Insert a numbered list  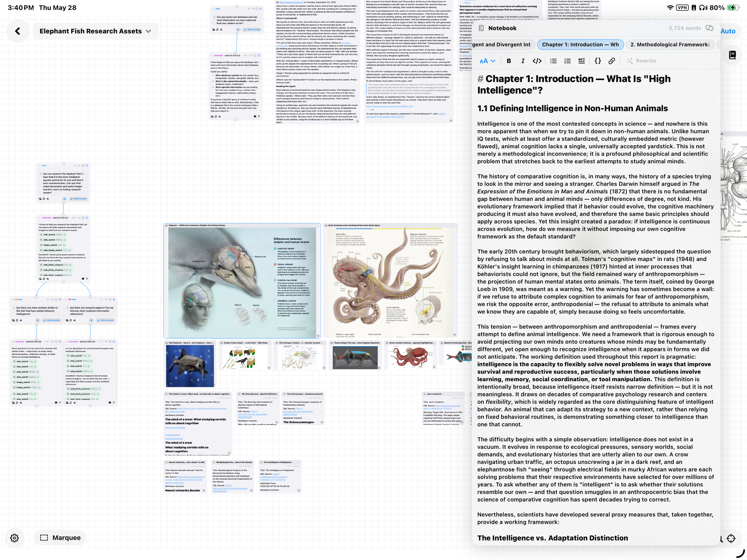(x=567, y=61)
